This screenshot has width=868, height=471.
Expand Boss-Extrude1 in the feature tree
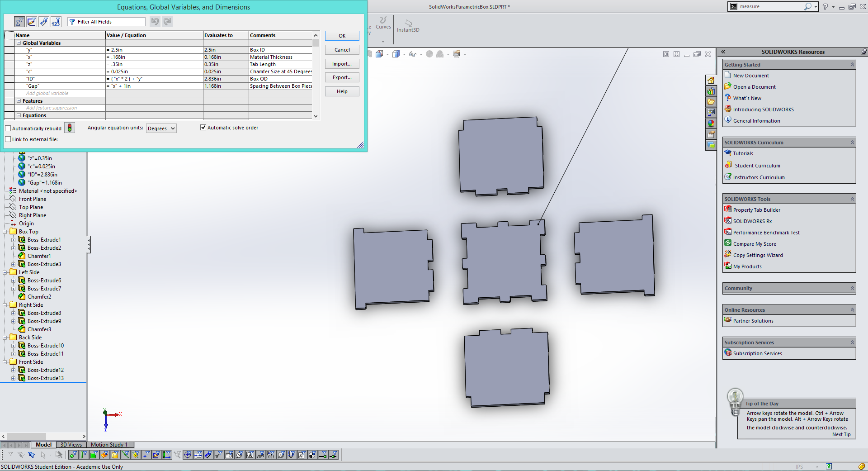pyautogui.click(x=14, y=240)
